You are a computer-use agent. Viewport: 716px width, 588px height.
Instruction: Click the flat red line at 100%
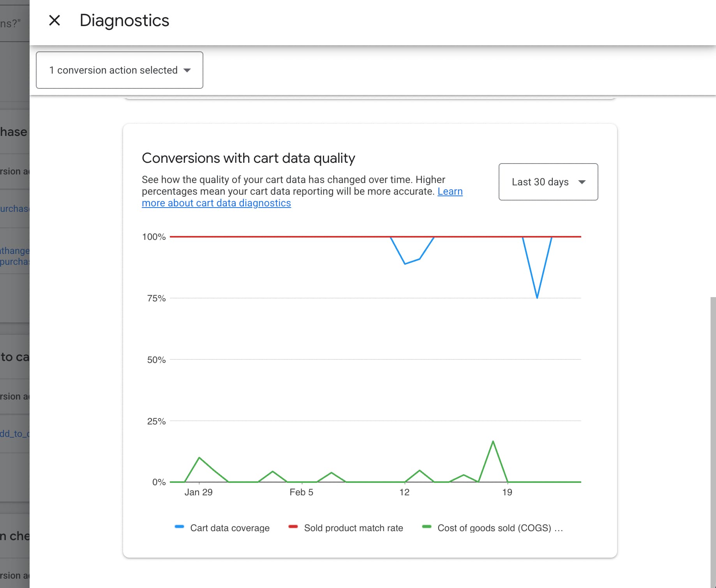point(280,236)
